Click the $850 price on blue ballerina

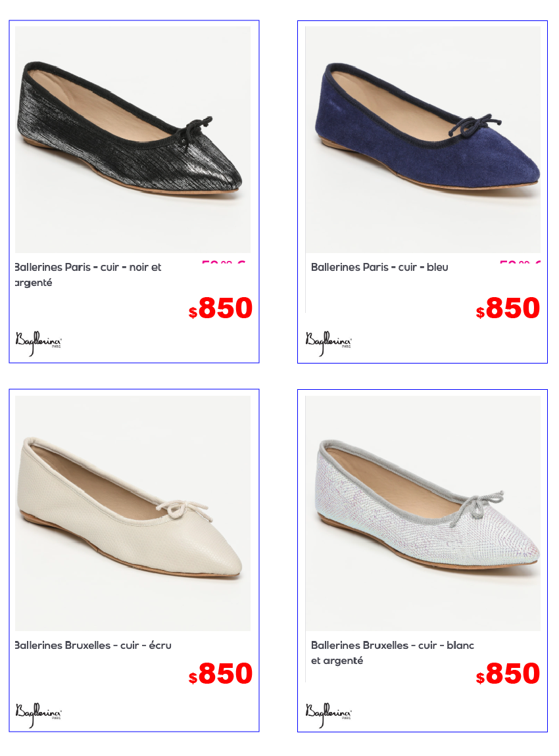click(x=508, y=308)
